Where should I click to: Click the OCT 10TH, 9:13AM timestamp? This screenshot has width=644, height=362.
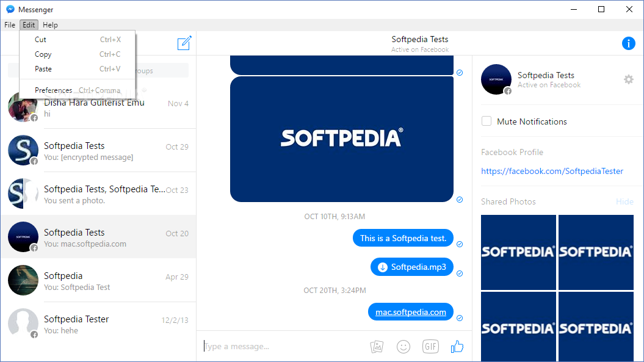tap(335, 216)
